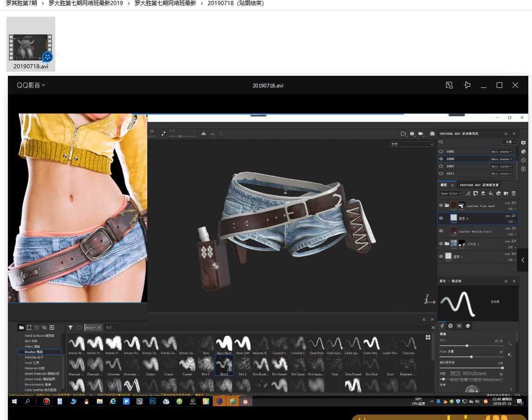Click the Photoshop icon in the taskbar
Image resolution: width=532 pixels, height=420 pixels.
tap(152, 401)
